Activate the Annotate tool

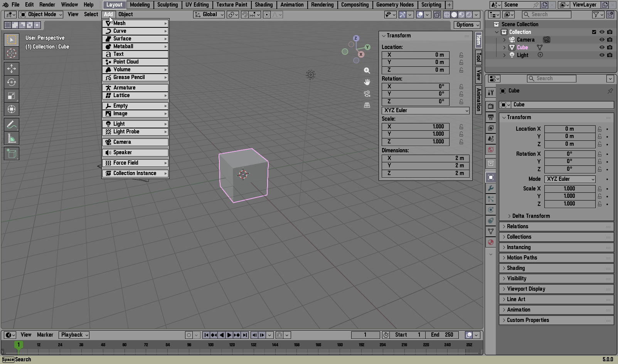click(12, 125)
